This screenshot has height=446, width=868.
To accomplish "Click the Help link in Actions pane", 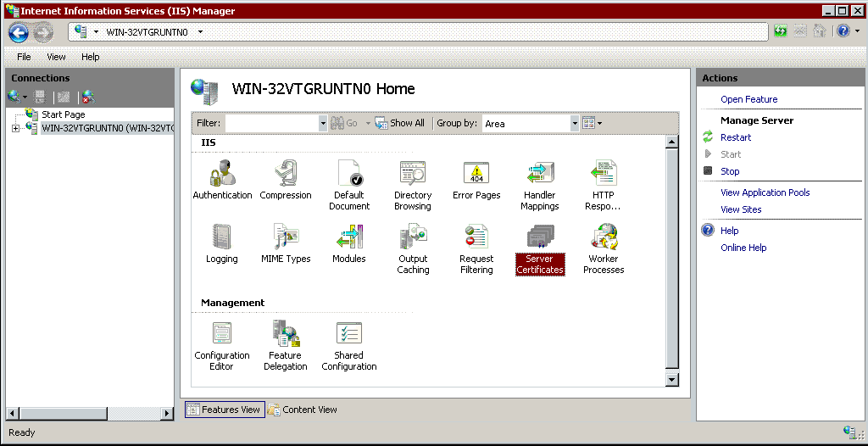I will 729,231.
